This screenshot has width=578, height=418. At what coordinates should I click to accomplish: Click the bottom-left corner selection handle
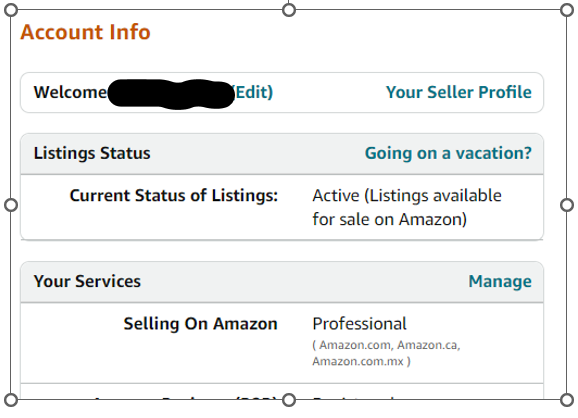pos(11,400)
